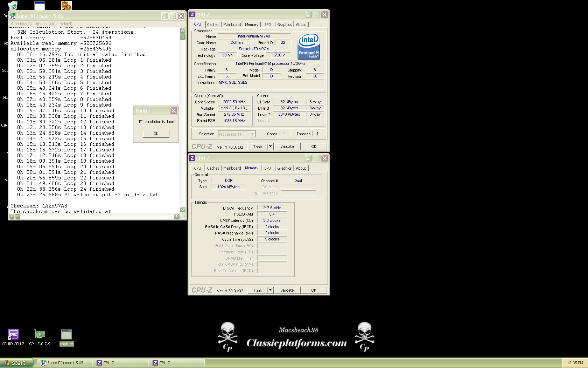Click OK in bottom CPU-Z window
Viewport: 588px width, 368px height.
314,290
